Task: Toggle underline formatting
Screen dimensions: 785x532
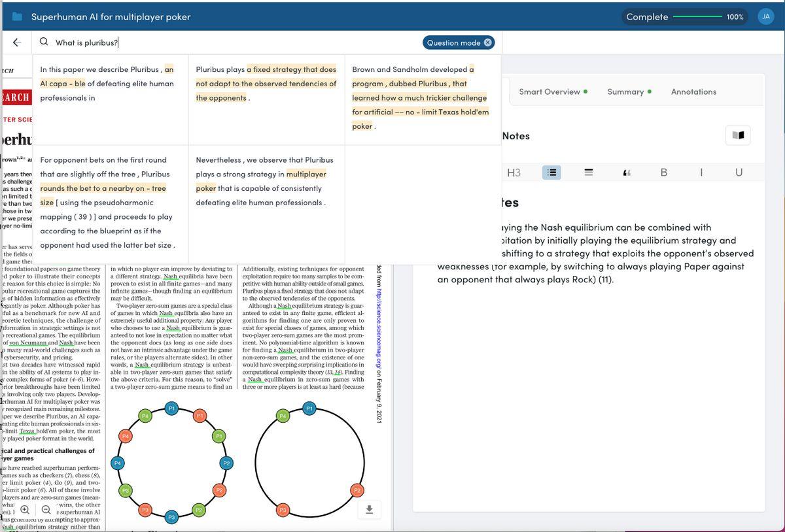Action: [x=739, y=173]
